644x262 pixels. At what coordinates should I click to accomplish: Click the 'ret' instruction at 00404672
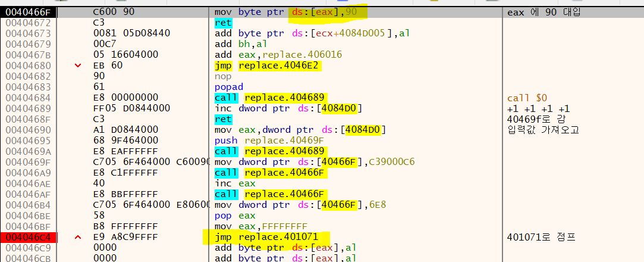(x=223, y=23)
